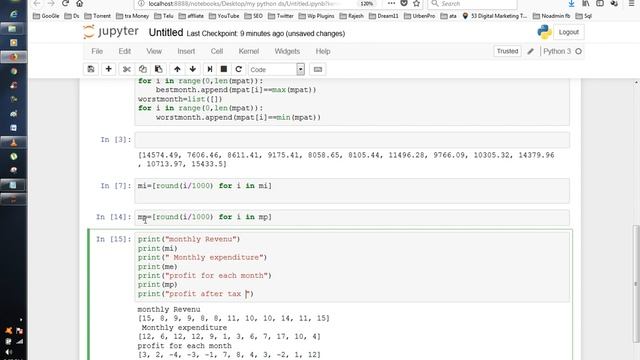Click the In [15] cell prompt
The image size is (640, 360).
113,239
